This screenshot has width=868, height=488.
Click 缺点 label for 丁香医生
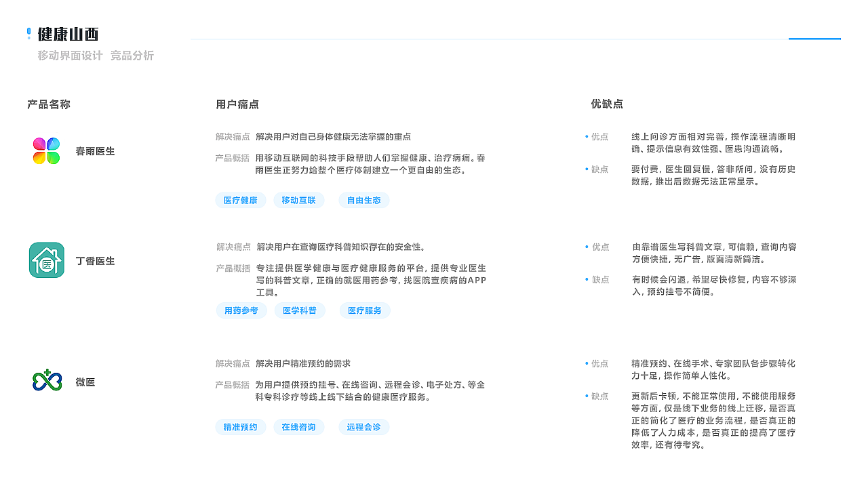coord(600,279)
